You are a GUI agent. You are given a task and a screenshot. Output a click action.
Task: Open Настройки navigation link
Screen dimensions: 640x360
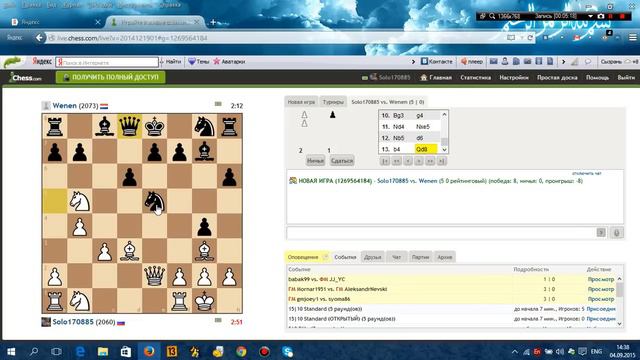tap(514, 78)
